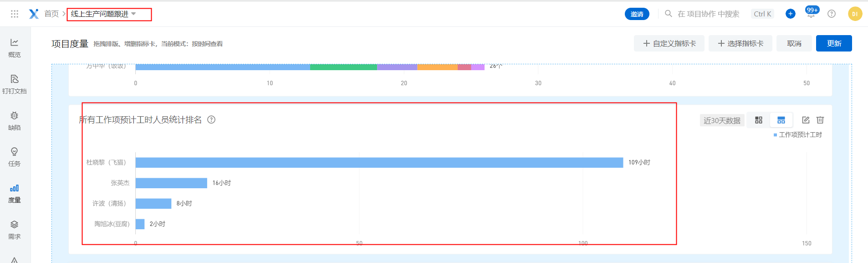Screen dimensions: 868x263
Task: Open the help question mark icon
Action: (832, 14)
